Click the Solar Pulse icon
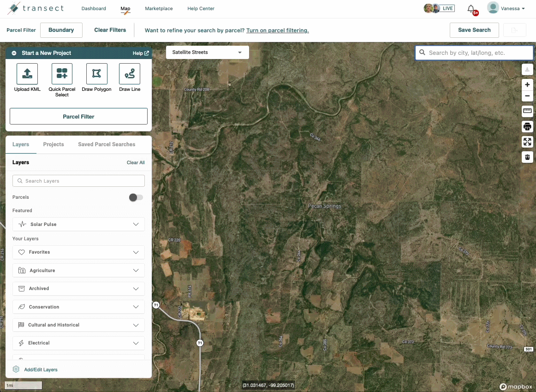Screen dimensions: 536x392 [x=22, y=224]
